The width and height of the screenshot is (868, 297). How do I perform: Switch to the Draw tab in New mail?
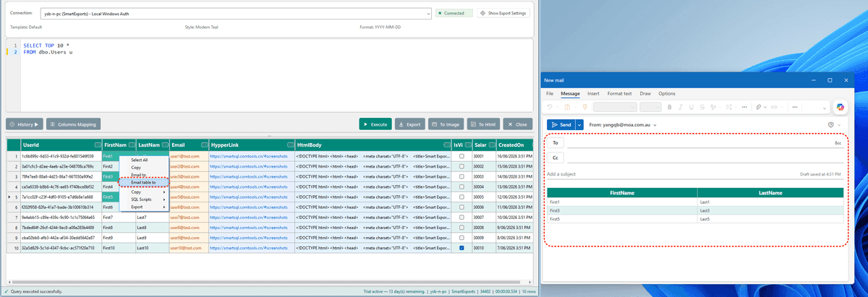645,93
